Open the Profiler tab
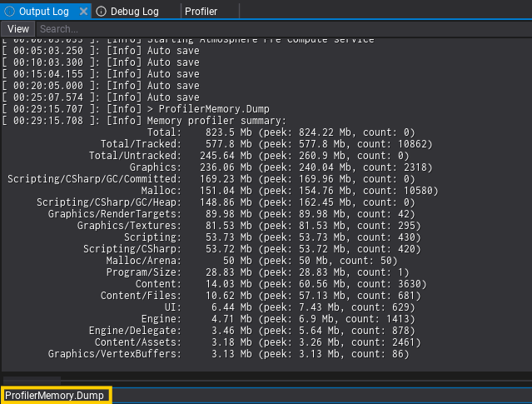Screen dimensions: 532x404 (x=201, y=11)
